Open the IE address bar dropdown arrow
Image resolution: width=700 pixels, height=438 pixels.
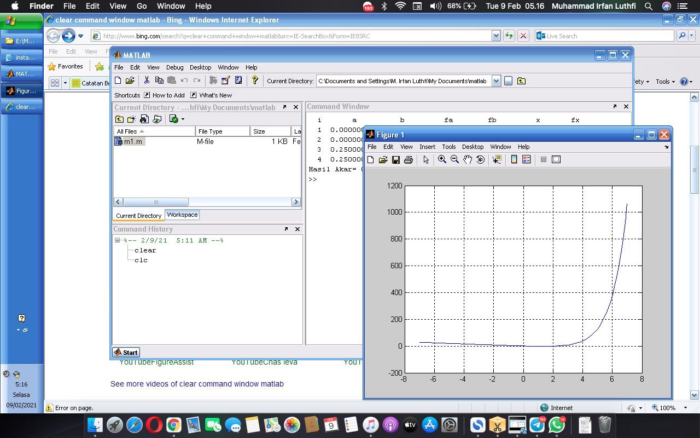496,36
